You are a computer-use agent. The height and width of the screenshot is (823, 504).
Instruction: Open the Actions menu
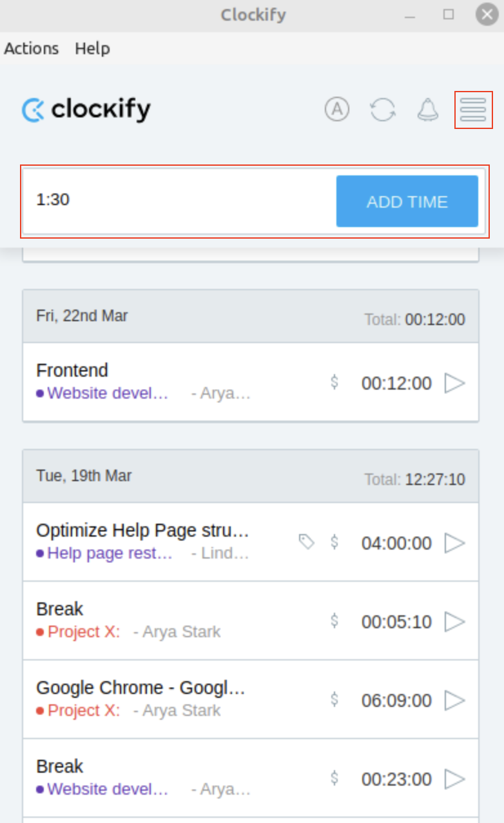point(31,48)
